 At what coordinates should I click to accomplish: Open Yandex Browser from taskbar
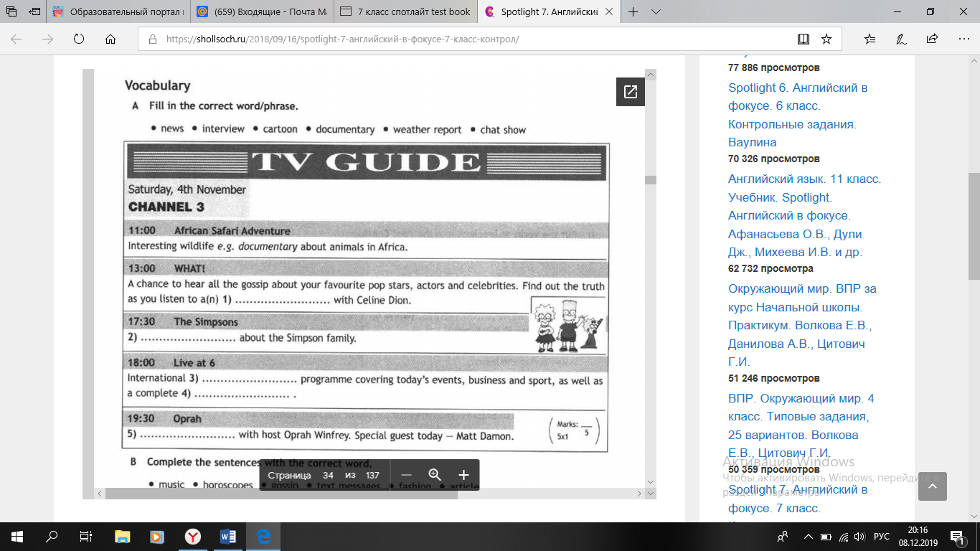193,536
